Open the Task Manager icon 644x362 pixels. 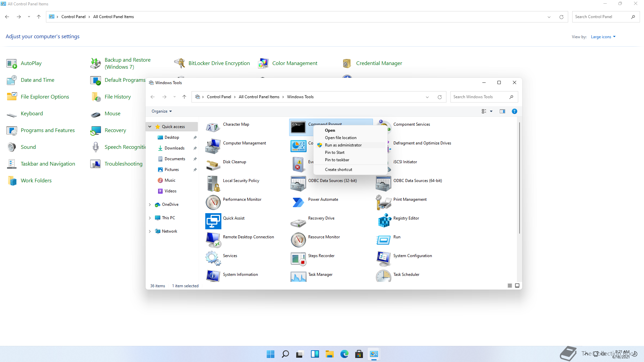click(298, 276)
